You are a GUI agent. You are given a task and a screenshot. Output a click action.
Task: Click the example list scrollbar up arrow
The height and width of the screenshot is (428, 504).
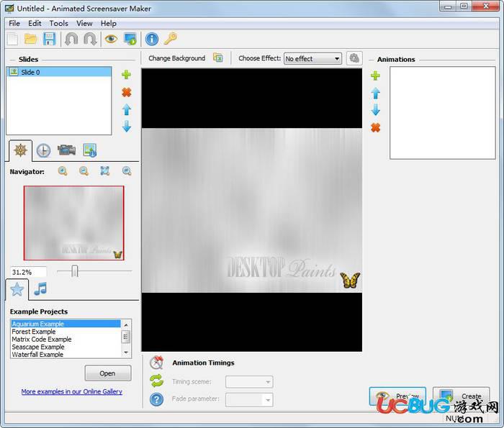pos(126,324)
